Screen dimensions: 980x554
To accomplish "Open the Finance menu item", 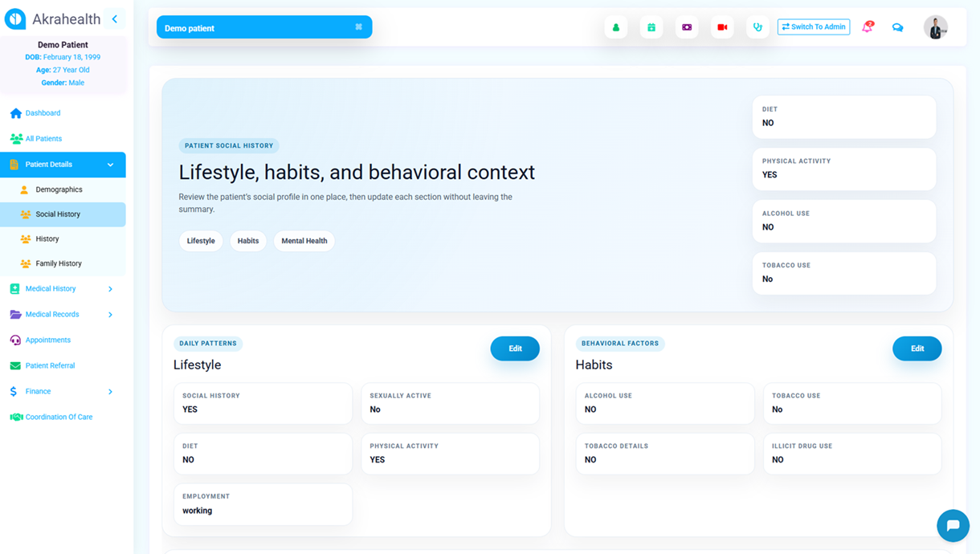I will [x=38, y=392].
